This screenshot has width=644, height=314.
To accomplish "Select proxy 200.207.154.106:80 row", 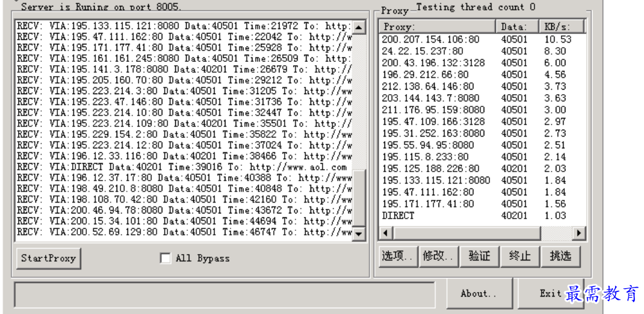I will (482, 39).
